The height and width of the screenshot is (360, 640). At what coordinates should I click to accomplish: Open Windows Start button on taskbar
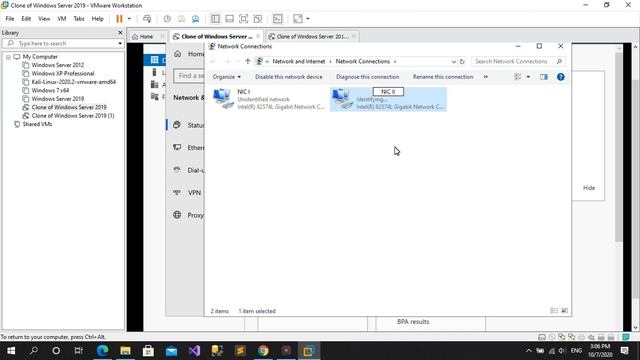11,351
